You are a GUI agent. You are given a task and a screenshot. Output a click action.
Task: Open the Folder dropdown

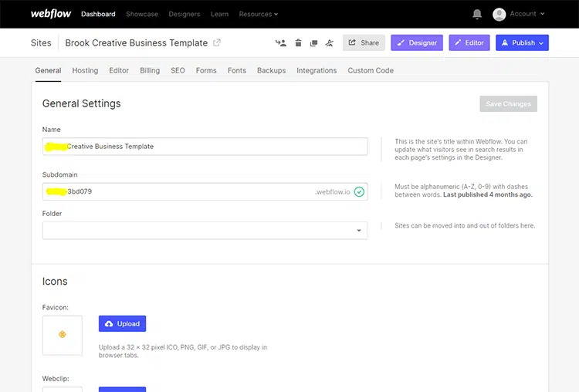pyautogui.click(x=205, y=230)
